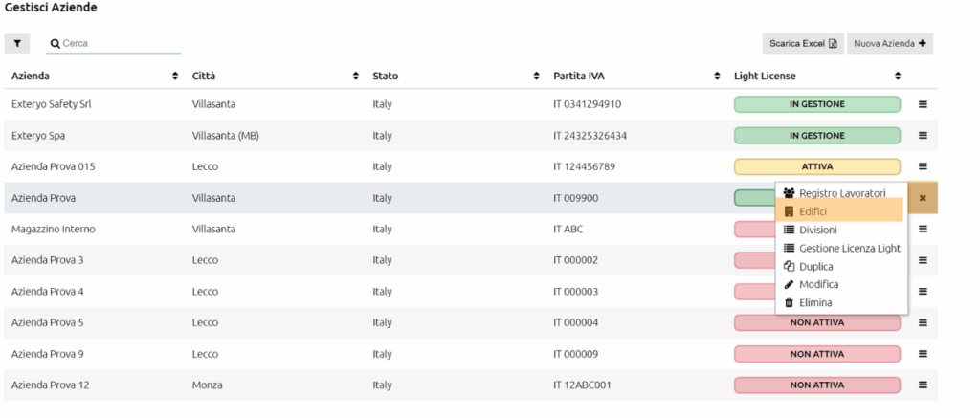Screen dimensions: 980x418
Task: Click the magnifier search icon
Action: pos(55,44)
